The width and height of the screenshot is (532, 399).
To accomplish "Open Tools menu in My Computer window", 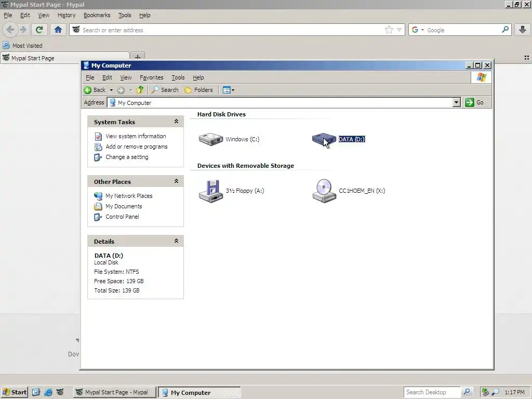I will click(x=178, y=78).
